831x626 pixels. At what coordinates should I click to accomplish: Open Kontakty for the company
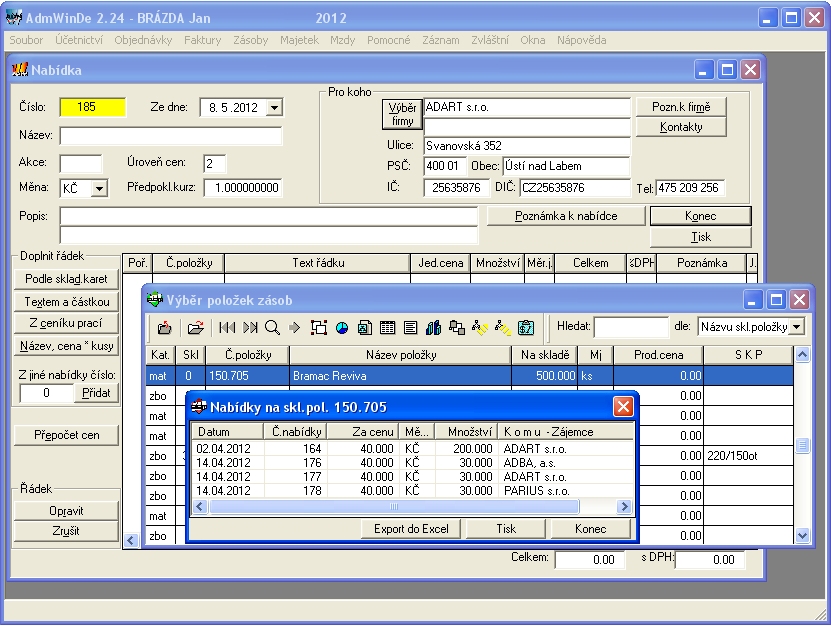[x=681, y=127]
